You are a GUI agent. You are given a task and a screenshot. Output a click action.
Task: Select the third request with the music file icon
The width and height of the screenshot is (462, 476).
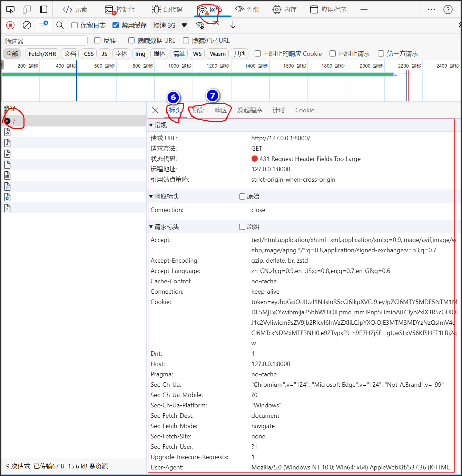pos(7,143)
